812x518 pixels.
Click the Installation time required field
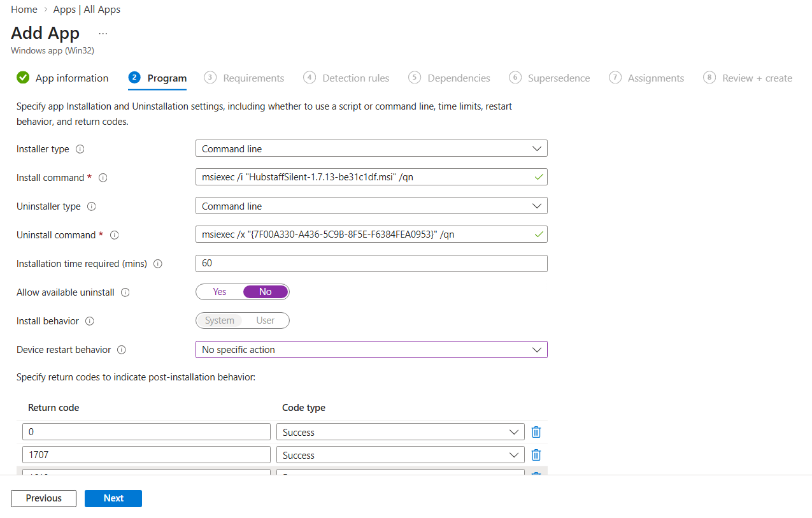click(371, 263)
